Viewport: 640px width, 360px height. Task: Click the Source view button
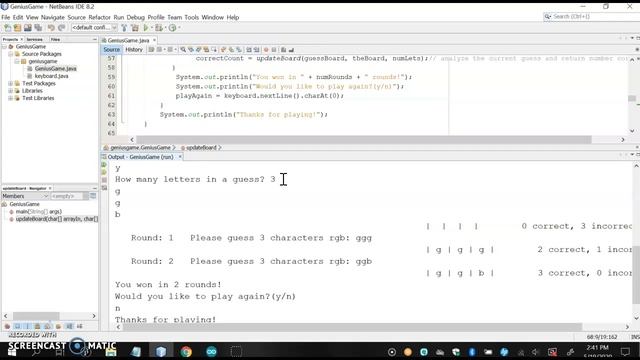[x=111, y=50]
